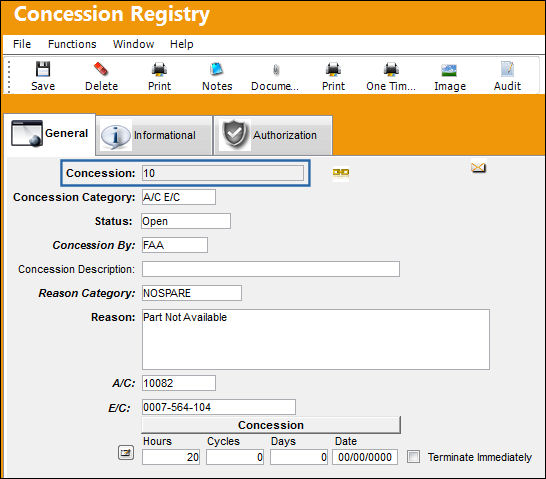The image size is (546, 479).
Task: Click the Concession button below E/C
Action: coord(271,425)
